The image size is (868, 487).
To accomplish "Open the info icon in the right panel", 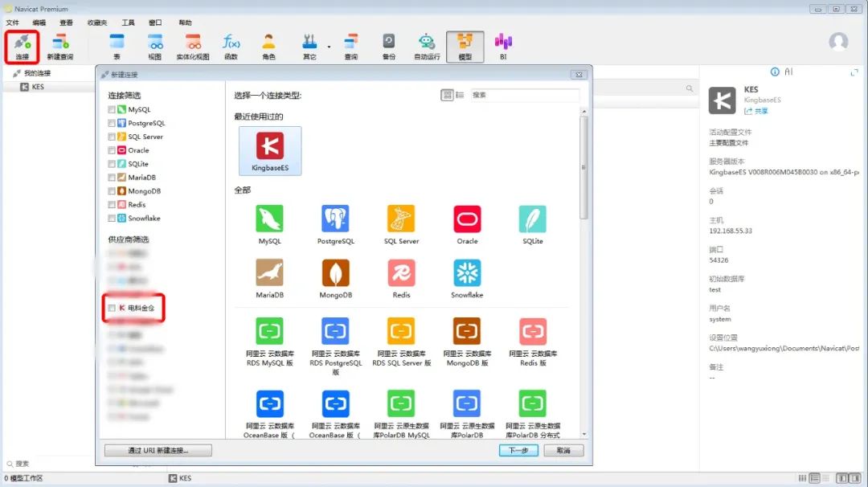I will pos(775,72).
